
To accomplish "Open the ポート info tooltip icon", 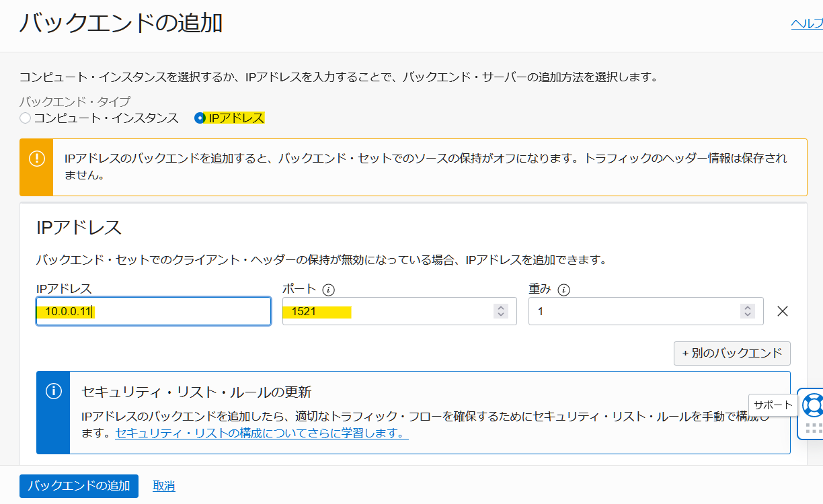I will (328, 290).
